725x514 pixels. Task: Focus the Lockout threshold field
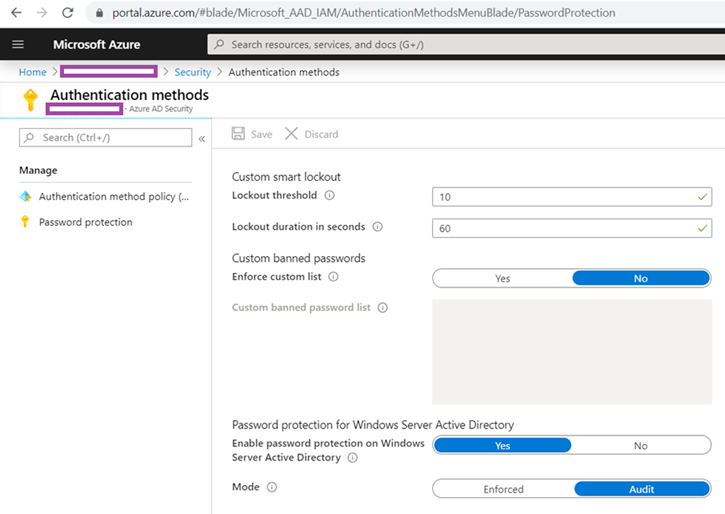(x=572, y=197)
